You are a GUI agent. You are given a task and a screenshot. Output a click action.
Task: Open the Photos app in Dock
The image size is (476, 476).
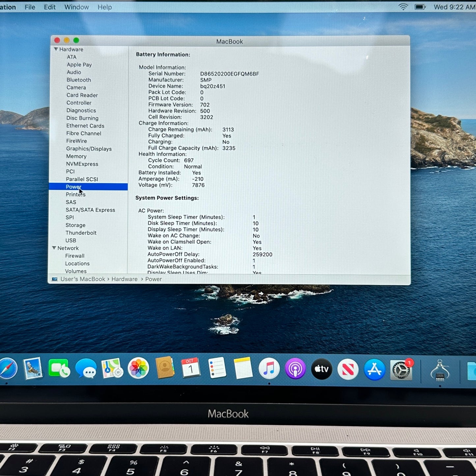pyautogui.click(x=138, y=369)
